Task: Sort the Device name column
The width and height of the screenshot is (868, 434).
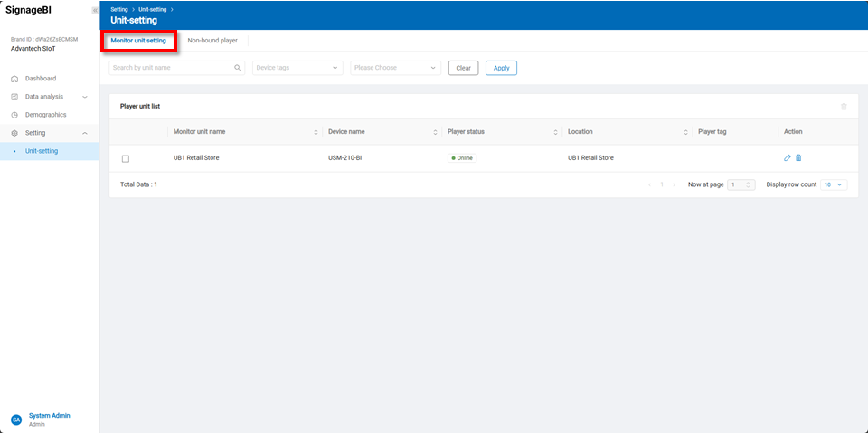Action: [435, 132]
